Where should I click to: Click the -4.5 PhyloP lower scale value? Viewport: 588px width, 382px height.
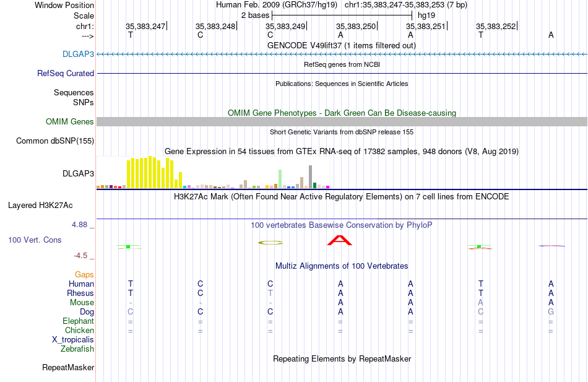click(80, 256)
